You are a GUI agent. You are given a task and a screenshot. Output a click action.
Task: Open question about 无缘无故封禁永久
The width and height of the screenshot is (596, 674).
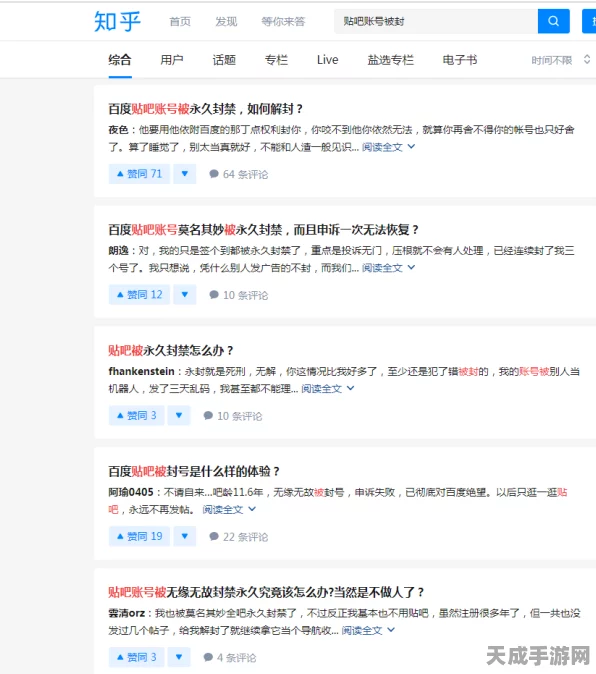point(266,592)
